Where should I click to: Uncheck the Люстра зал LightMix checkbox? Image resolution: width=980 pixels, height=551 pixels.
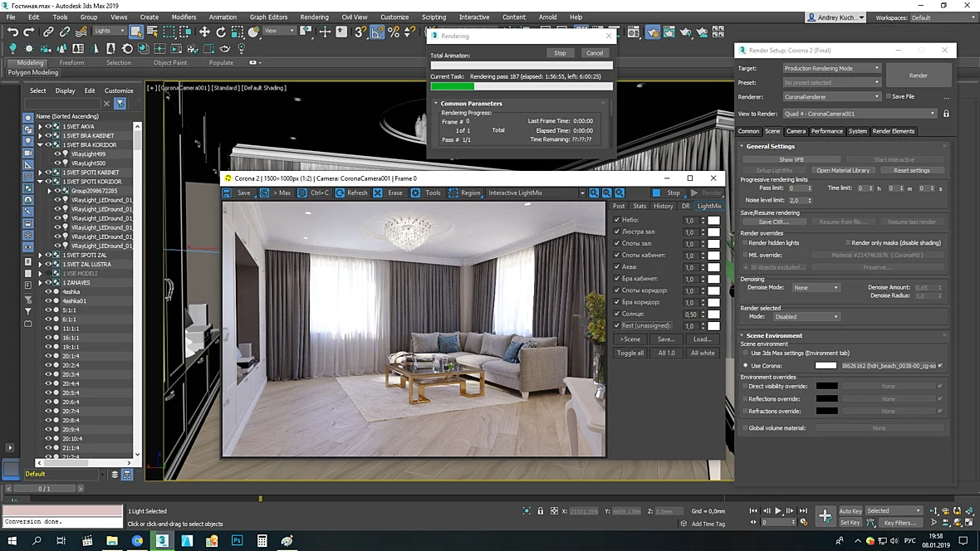point(617,232)
